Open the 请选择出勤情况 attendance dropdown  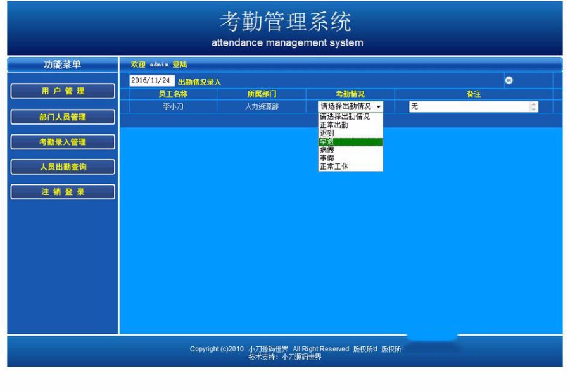pos(350,106)
